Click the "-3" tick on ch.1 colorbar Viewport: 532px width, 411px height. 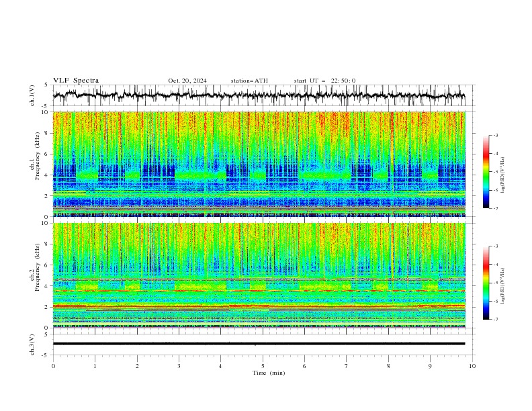(496, 135)
